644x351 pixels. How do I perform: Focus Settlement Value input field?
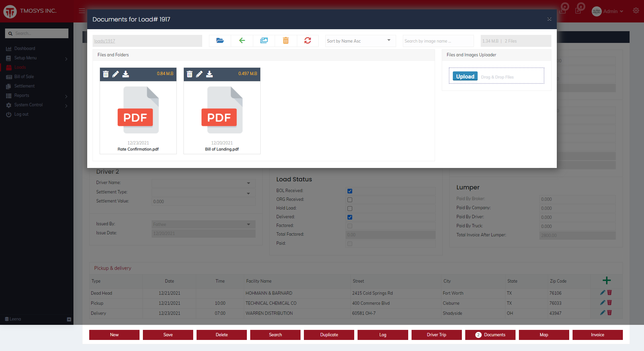204,201
